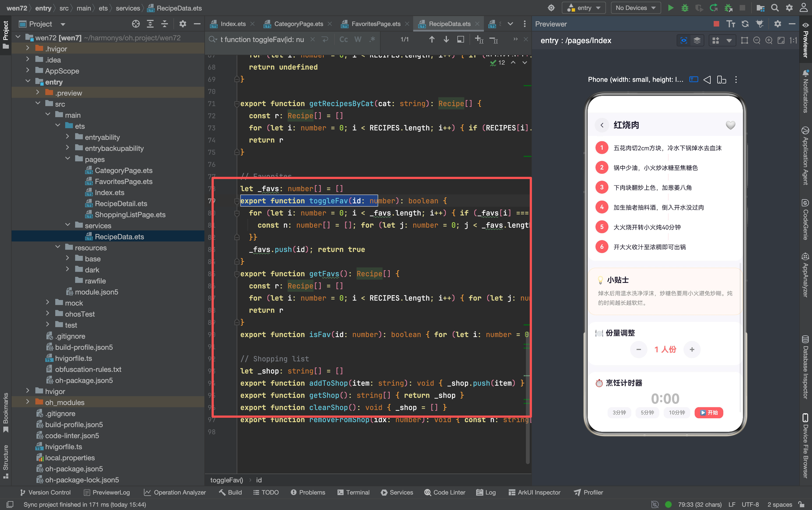The width and height of the screenshot is (812, 510).
Task: Switch to the FavoritesPage.ets tab
Action: click(375, 23)
